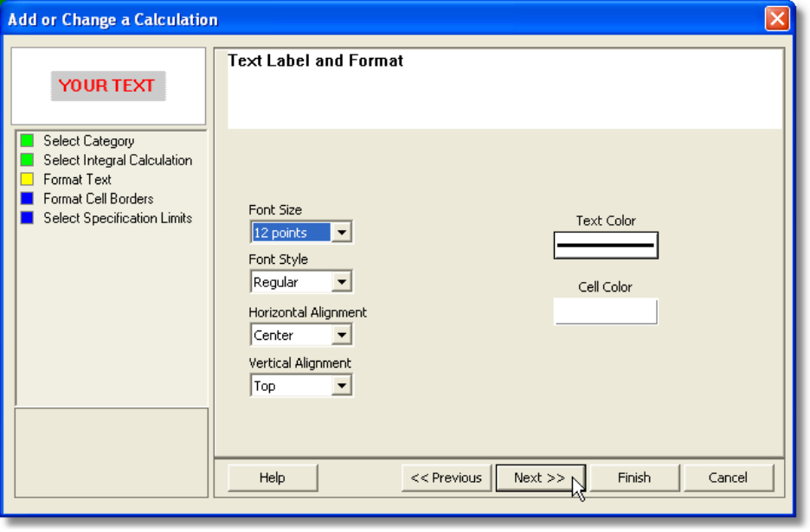Advance with the Next >> button
Image resolution: width=810 pixels, height=532 pixels.
(x=540, y=478)
